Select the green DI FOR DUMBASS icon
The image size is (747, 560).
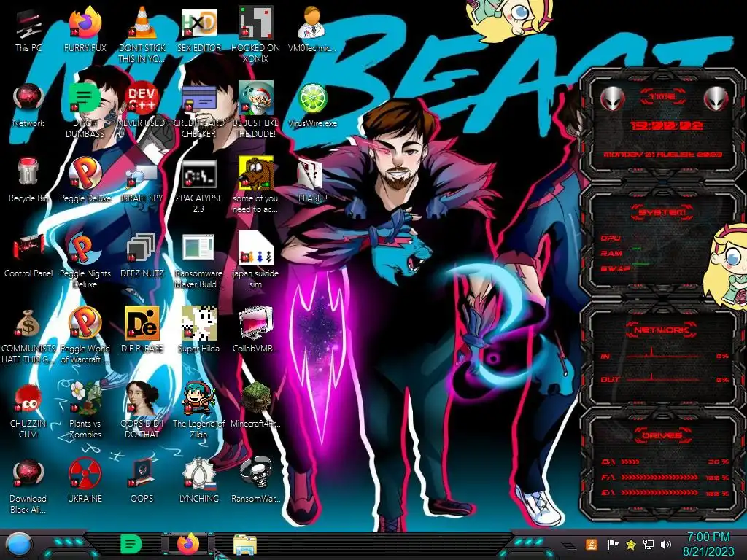click(85, 111)
